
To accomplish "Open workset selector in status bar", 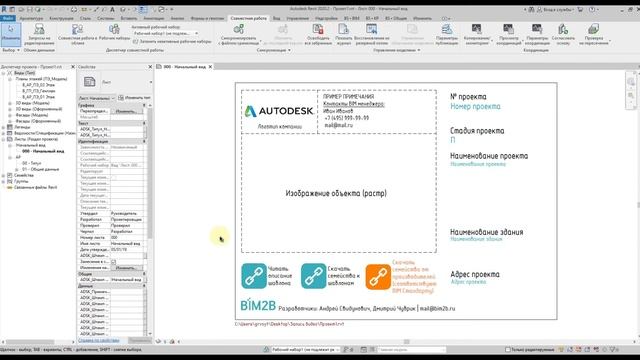I will (306, 350).
